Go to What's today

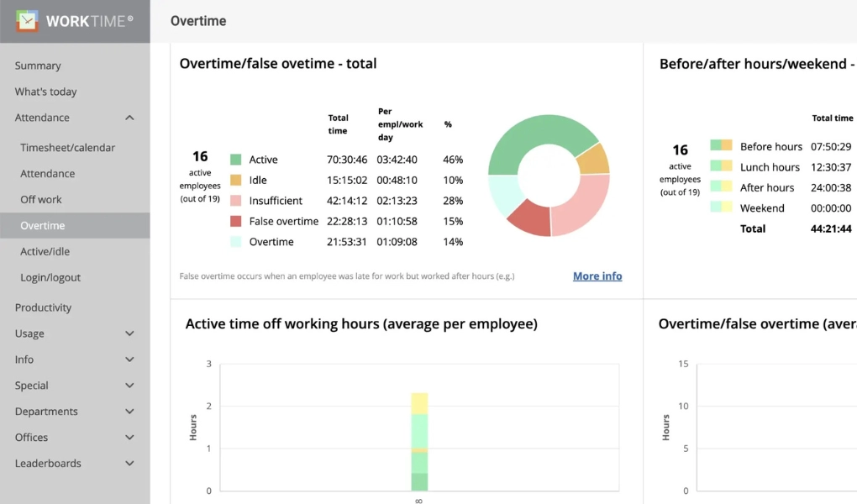tap(45, 92)
